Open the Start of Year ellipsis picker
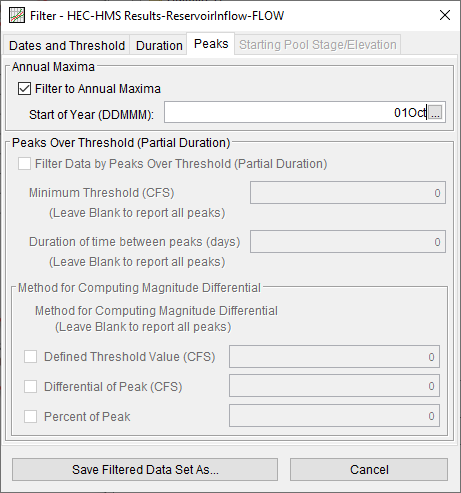This screenshot has height=493, width=461. click(435, 112)
